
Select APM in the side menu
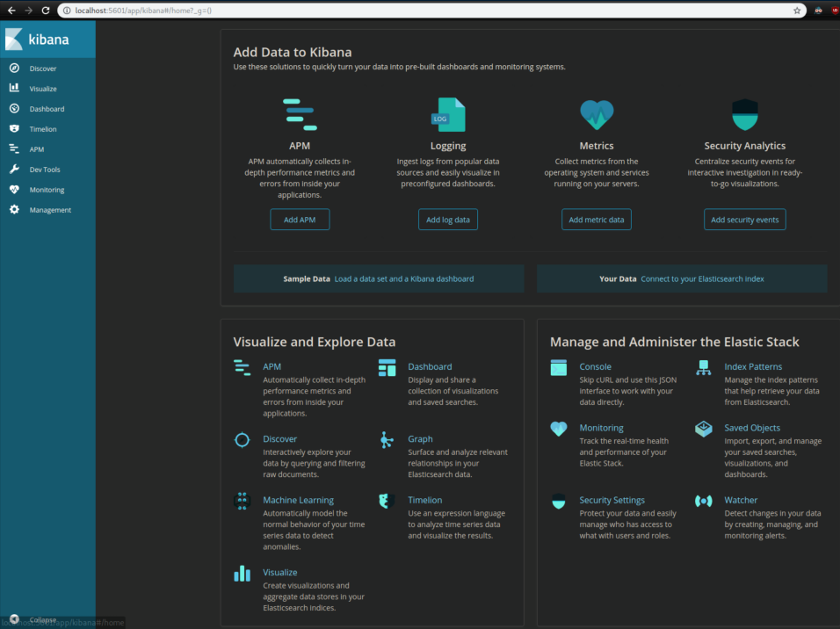click(36, 149)
